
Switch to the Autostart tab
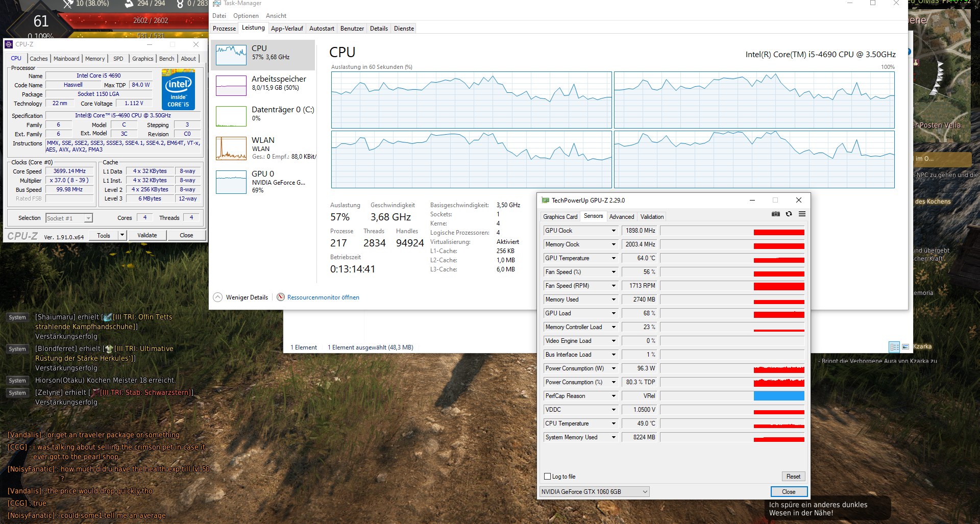322,29
